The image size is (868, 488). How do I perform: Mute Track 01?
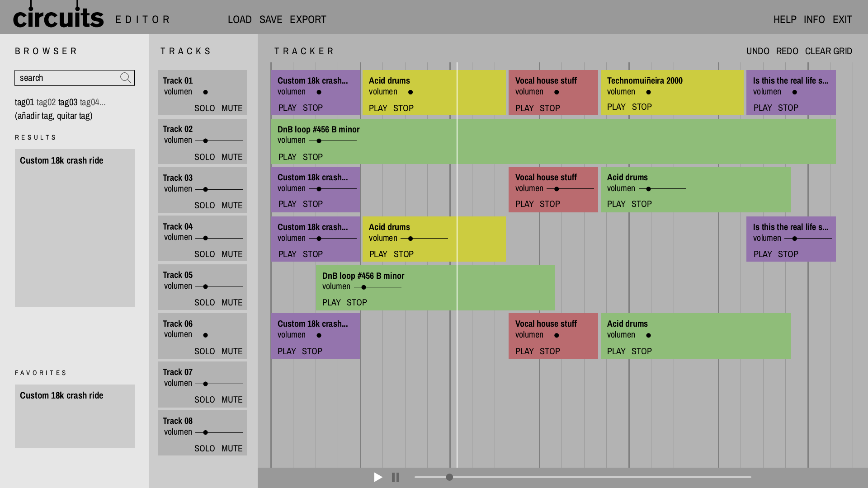232,108
